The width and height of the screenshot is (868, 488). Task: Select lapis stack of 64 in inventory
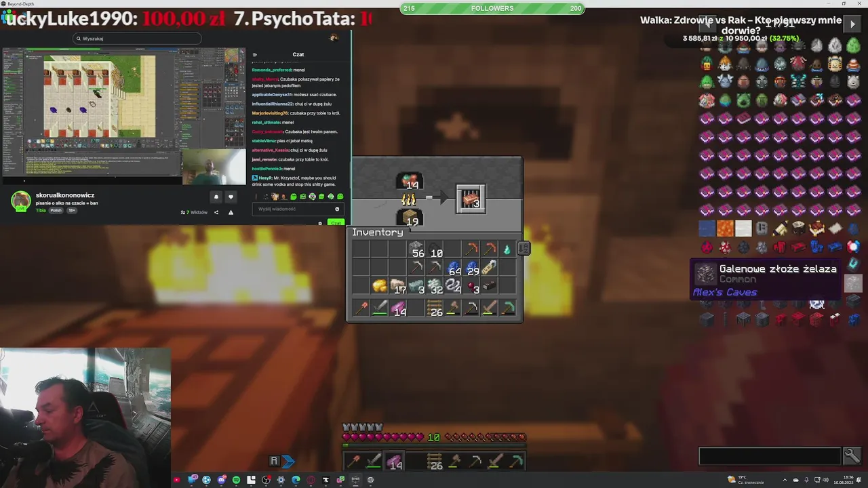pos(453,268)
